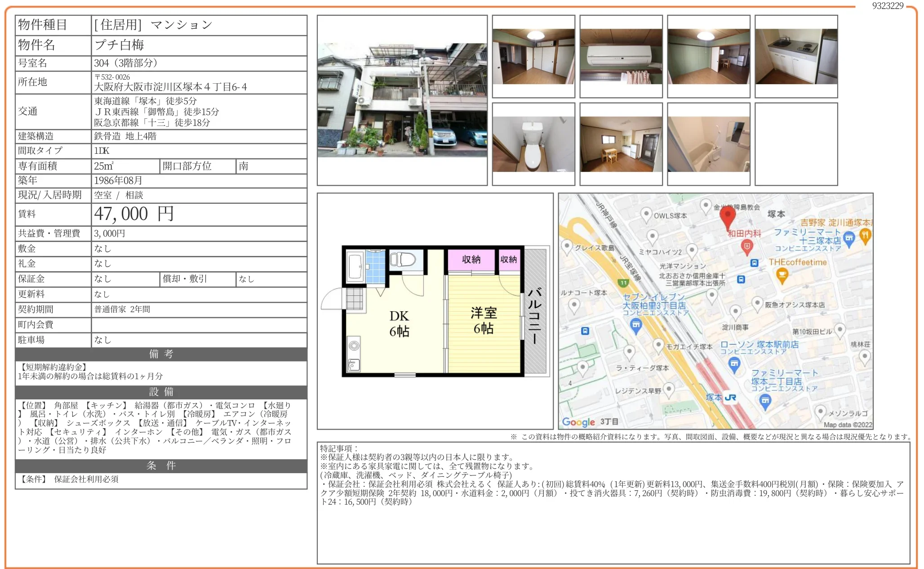Open the dining table room photo
This screenshot has width=924, height=569.
(621, 144)
